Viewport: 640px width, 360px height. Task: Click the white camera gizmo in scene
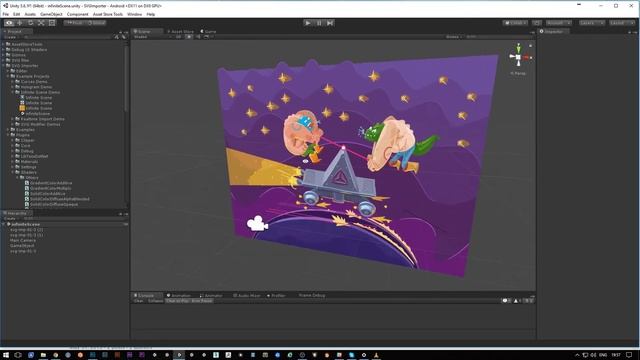pyautogui.click(x=257, y=223)
